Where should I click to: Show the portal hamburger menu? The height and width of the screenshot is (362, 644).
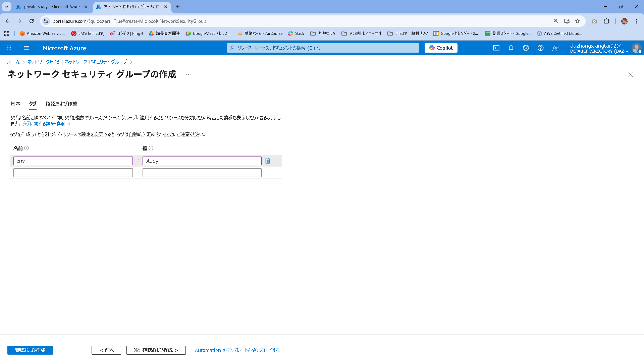(26, 48)
